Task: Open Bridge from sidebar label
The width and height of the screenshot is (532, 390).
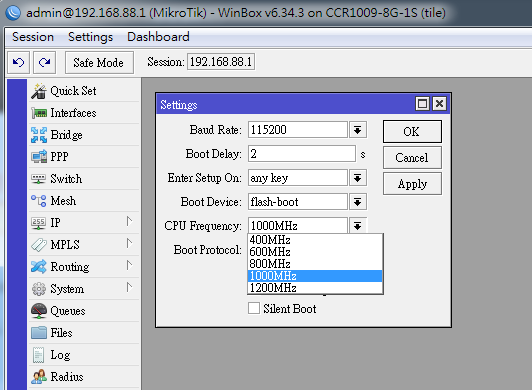Action: (x=66, y=135)
